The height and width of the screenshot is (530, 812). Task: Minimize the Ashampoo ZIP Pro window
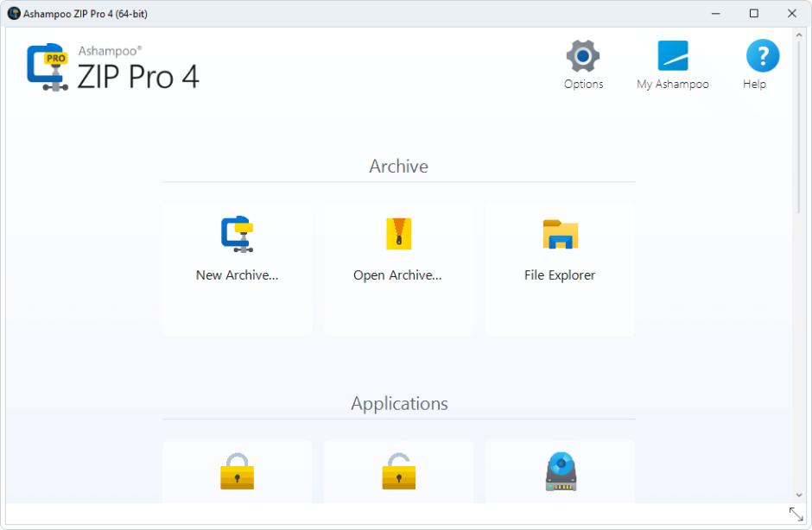[715, 14]
